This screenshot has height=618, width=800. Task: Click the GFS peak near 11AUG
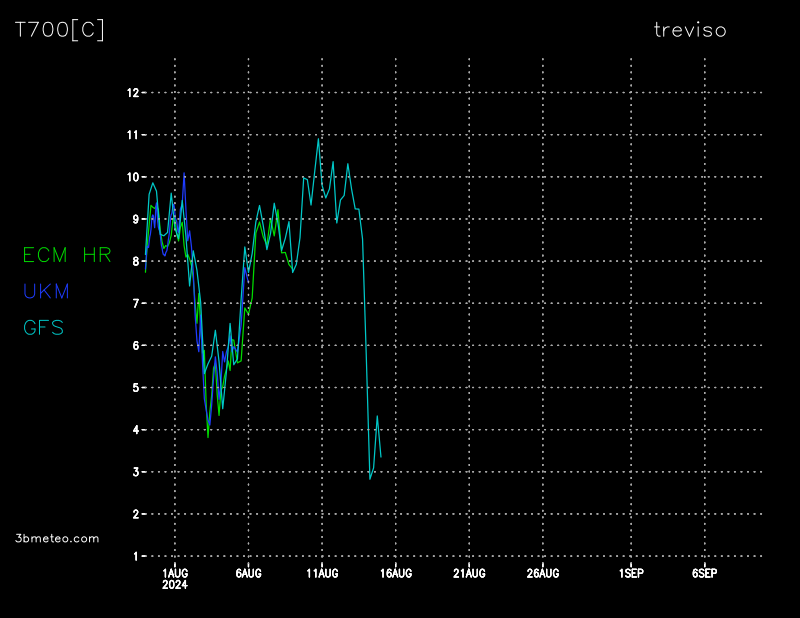(x=318, y=139)
